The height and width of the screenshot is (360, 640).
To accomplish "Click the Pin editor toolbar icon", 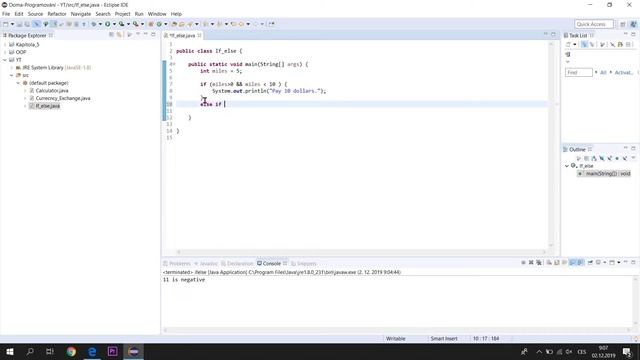I will pyautogui.click(x=271, y=24).
